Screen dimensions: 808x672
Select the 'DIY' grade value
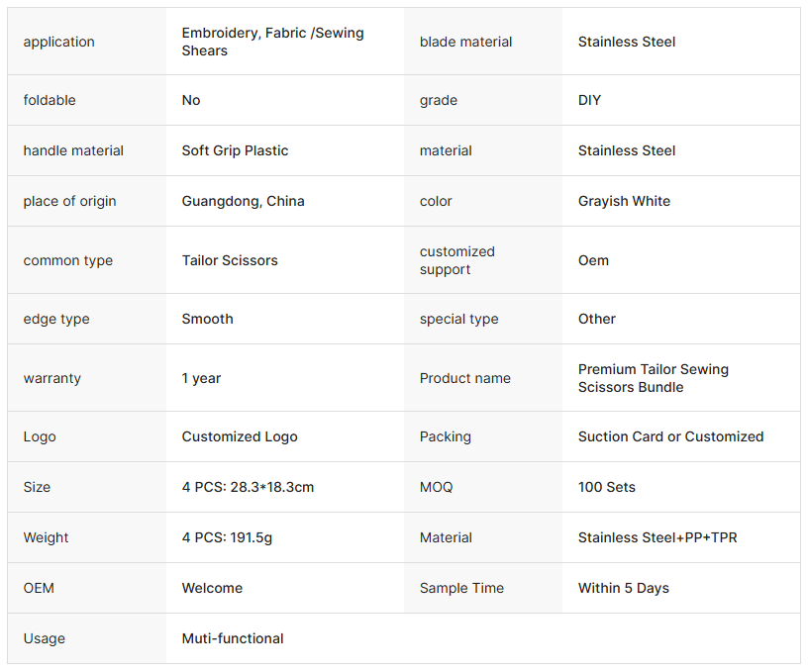(589, 100)
